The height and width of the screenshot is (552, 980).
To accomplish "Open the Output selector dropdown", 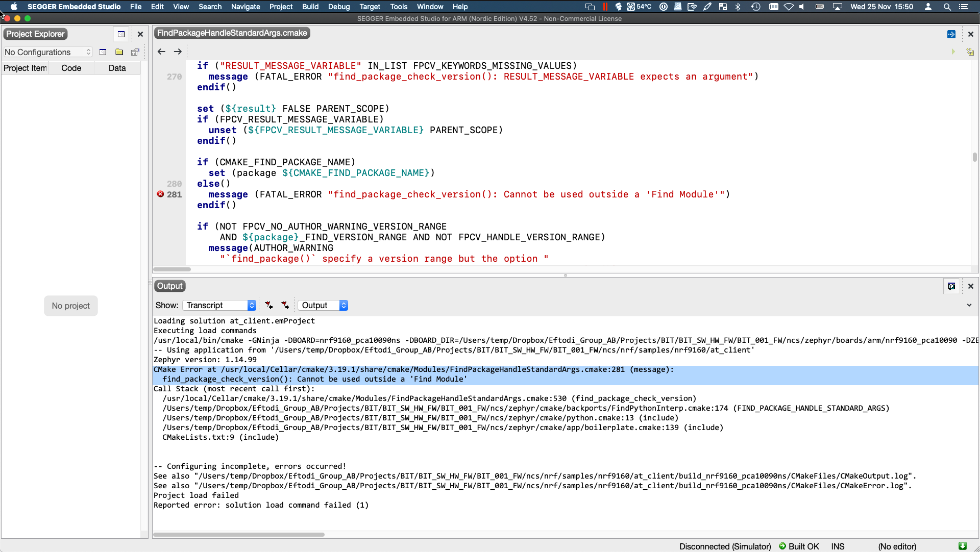I will [x=323, y=305].
